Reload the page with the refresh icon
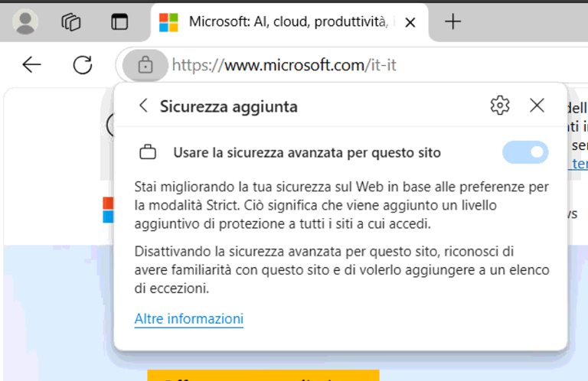Viewport: 588px width, 381px height. pyautogui.click(x=83, y=65)
